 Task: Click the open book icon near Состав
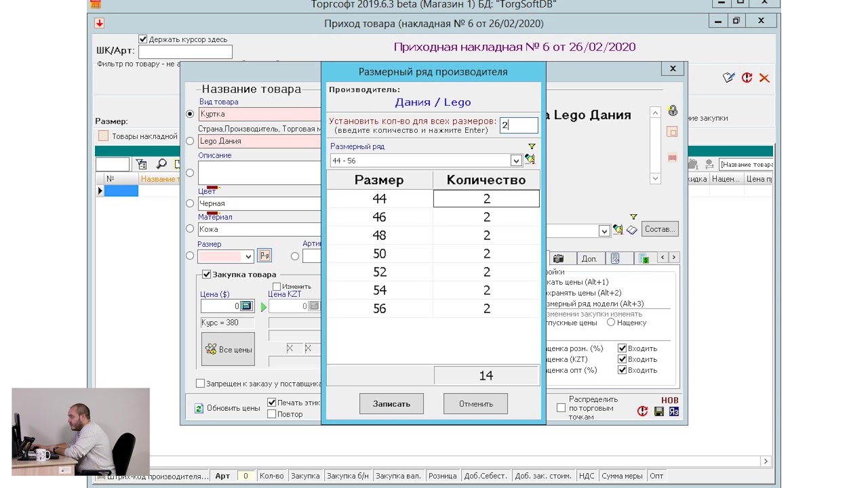[632, 230]
